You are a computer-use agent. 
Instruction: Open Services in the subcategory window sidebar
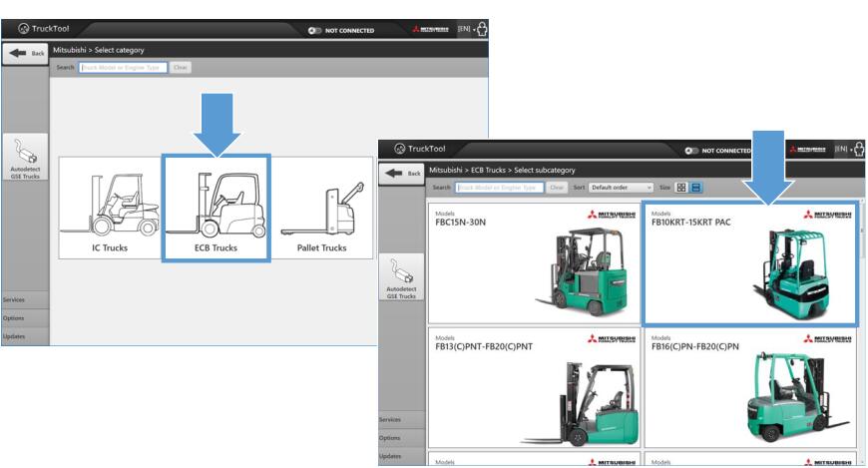401,420
